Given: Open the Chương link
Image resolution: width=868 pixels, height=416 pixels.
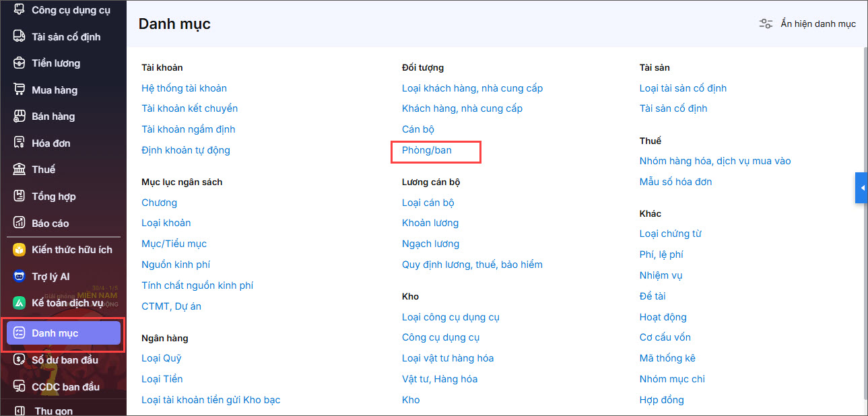Looking at the screenshot, I should (x=159, y=203).
